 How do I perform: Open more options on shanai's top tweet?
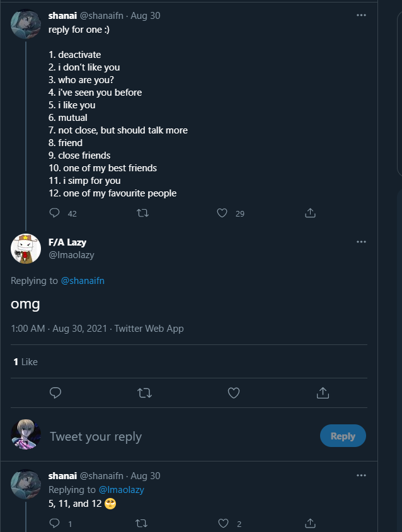pos(361,15)
